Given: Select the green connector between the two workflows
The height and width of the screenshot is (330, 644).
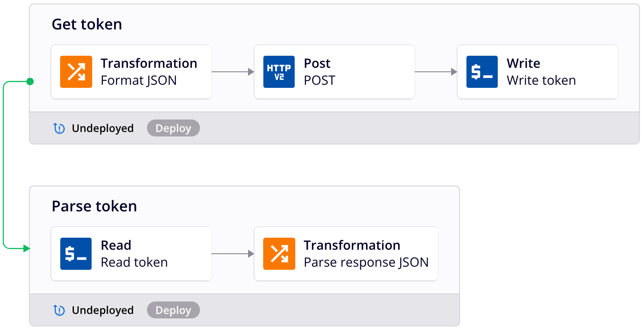Looking at the screenshot, I should (x=4, y=165).
